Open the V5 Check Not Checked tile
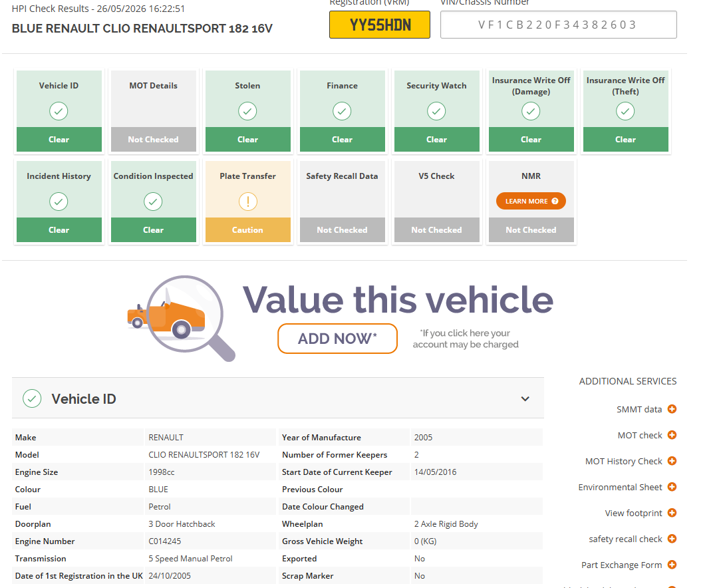The height and width of the screenshot is (588, 719). point(436,202)
